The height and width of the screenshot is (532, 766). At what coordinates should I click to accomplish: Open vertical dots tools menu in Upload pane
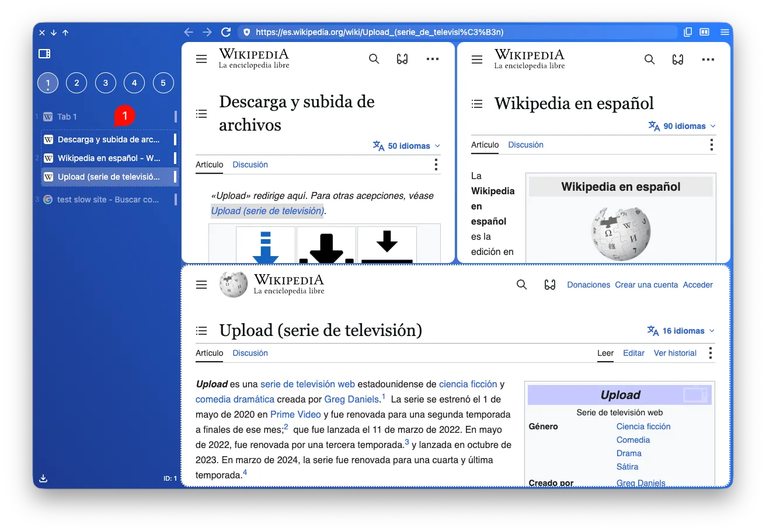click(711, 353)
